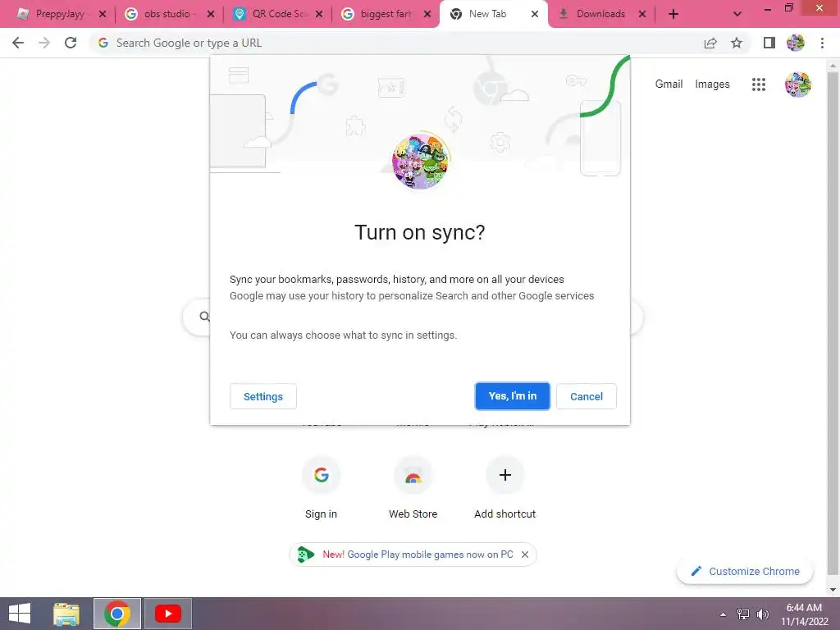This screenshot has height=630, width=840.
Task: Click the Google search box magnifier icon
Action: tap(204, 317)
